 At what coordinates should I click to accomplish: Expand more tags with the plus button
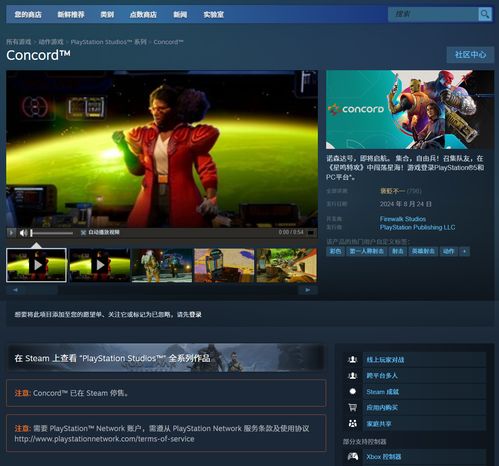coord(464,251)
